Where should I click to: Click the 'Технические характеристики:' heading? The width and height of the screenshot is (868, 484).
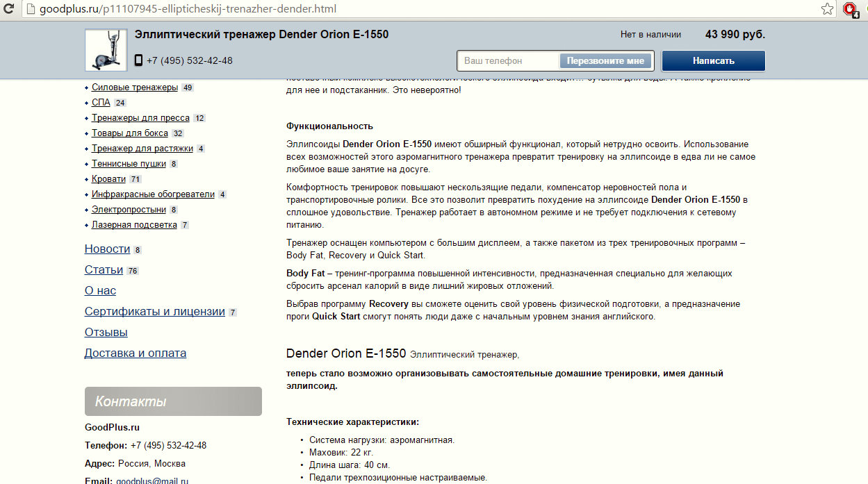(353, 422)
